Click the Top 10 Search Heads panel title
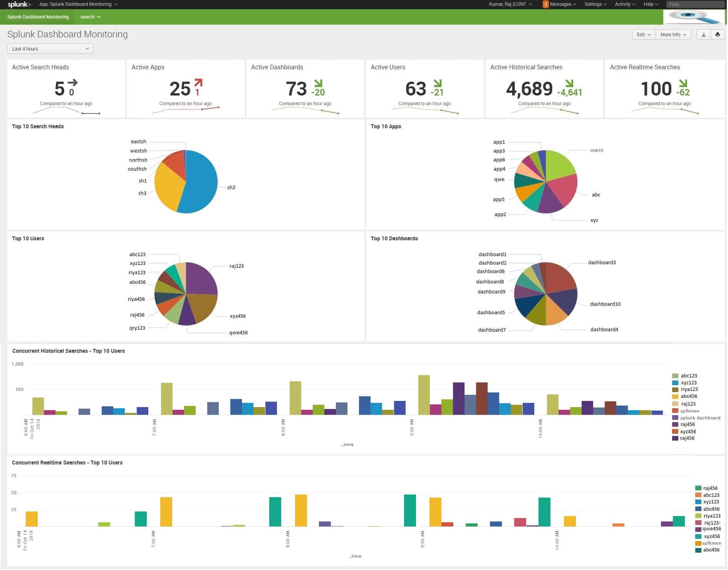728x570 pixels. pyautogui.click(x=38, y=127)
